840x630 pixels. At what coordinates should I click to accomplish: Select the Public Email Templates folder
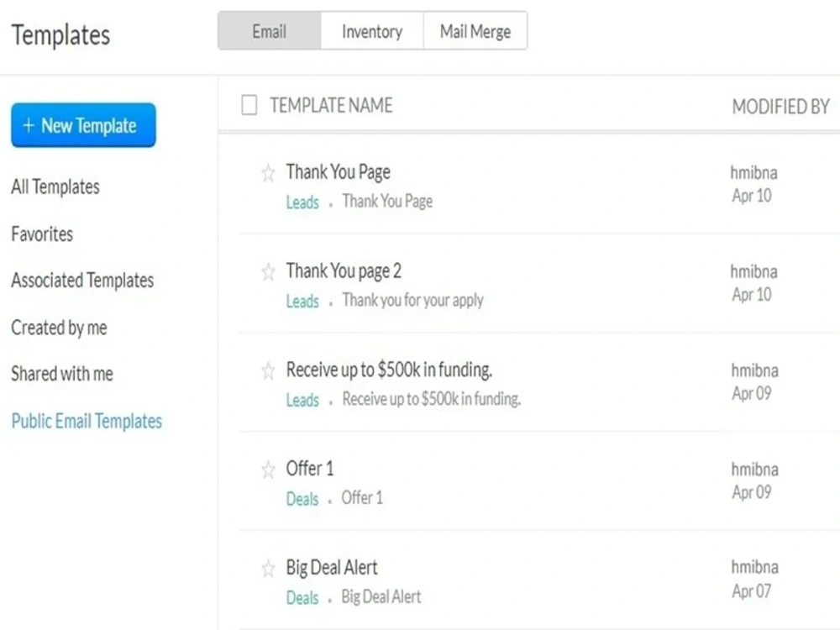(x=87, y=421)
